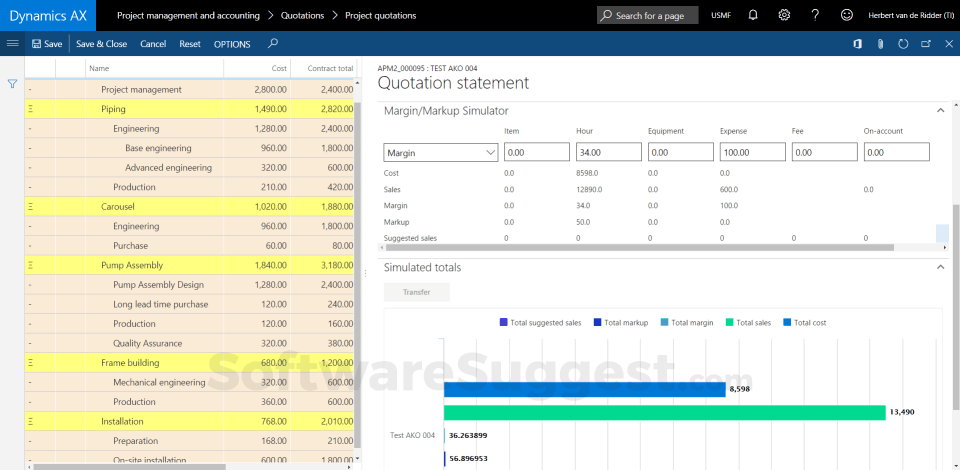Click the smiley feedback icon
The height and width of the screenshot is (470, 960).
pos(847,15)
